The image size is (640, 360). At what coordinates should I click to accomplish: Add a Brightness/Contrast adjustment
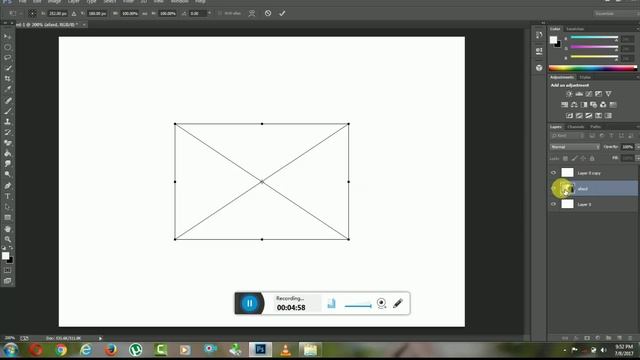coord(569,94)
